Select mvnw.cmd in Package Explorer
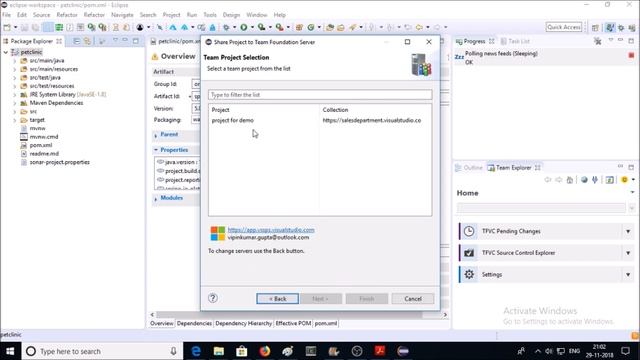This screenshot has height=360, width=640. tap(44, 137)
